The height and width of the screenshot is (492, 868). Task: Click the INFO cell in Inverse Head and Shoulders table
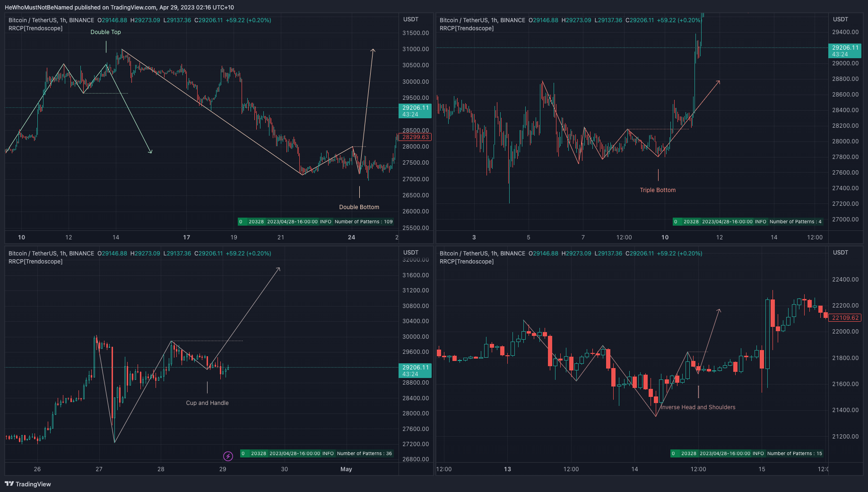tap(758, 453)
